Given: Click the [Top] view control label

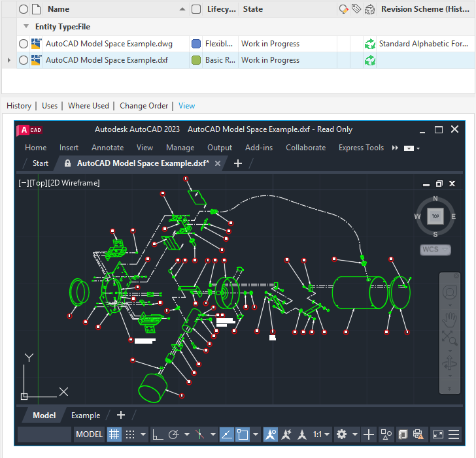Looking at the screenshot, I should (x=39, y=183).
